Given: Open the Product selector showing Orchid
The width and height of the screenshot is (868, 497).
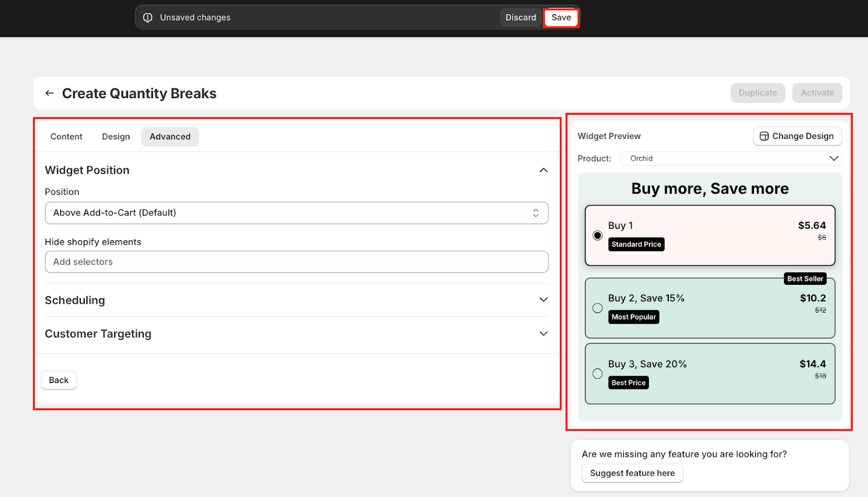Looking at the screenshot, I should coord(731,158).
